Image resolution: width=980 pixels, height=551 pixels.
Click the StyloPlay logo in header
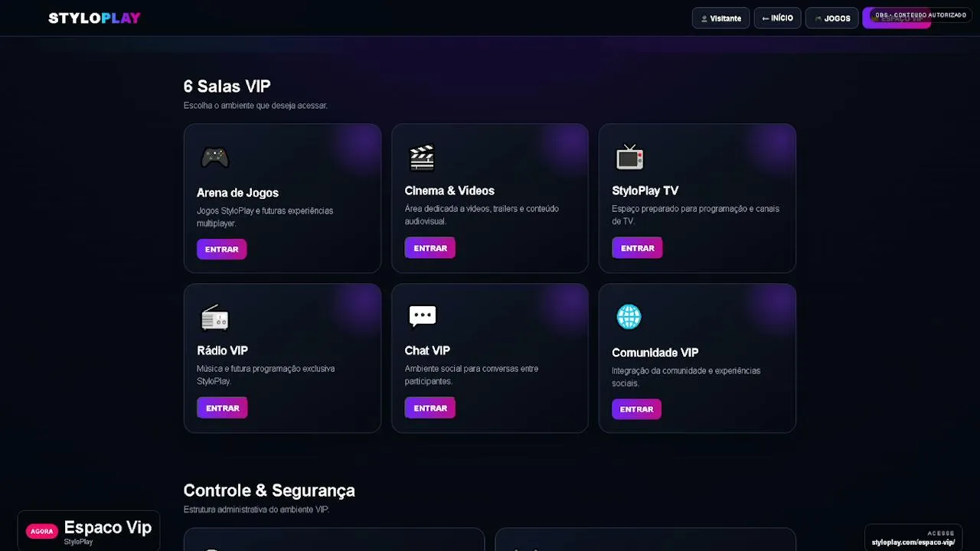[94, 18]
